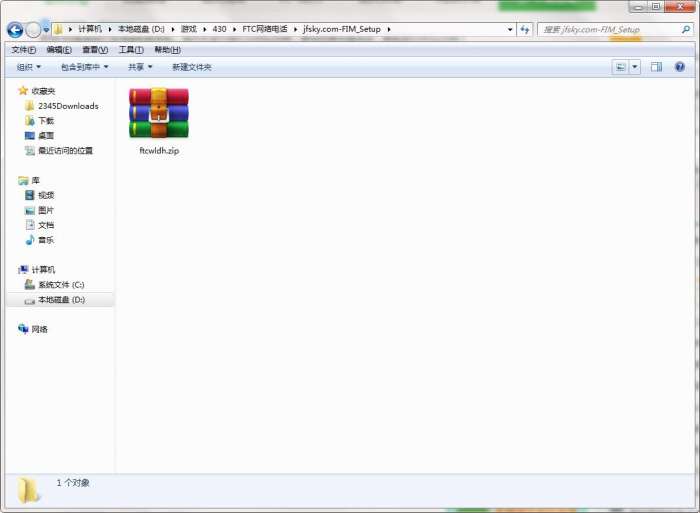Open 桌面 in favorites

[46, 135]
